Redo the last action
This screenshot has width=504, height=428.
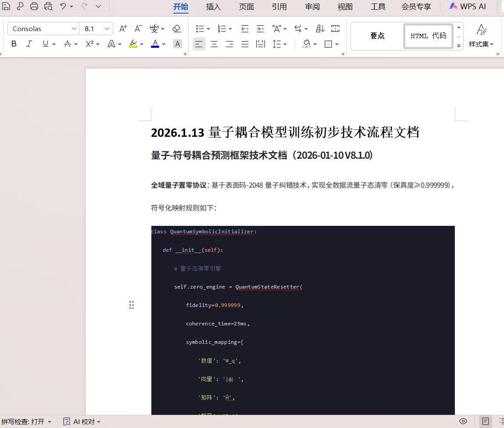84,6
